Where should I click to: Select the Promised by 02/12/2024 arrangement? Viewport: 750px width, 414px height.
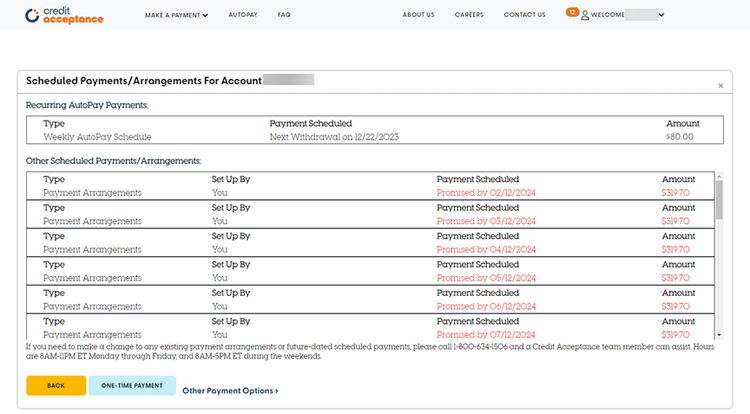[486, 193]
